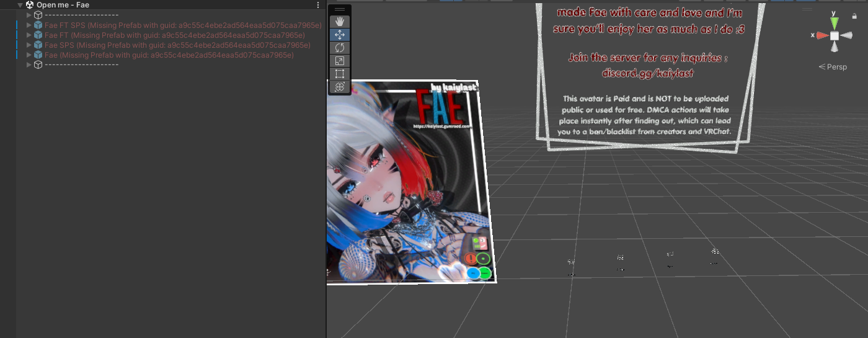Image resolution: width=868 pixels, height=338 pixels.
Task: Click the cube icon of top dashed object
Action: [x=38, y=15]
